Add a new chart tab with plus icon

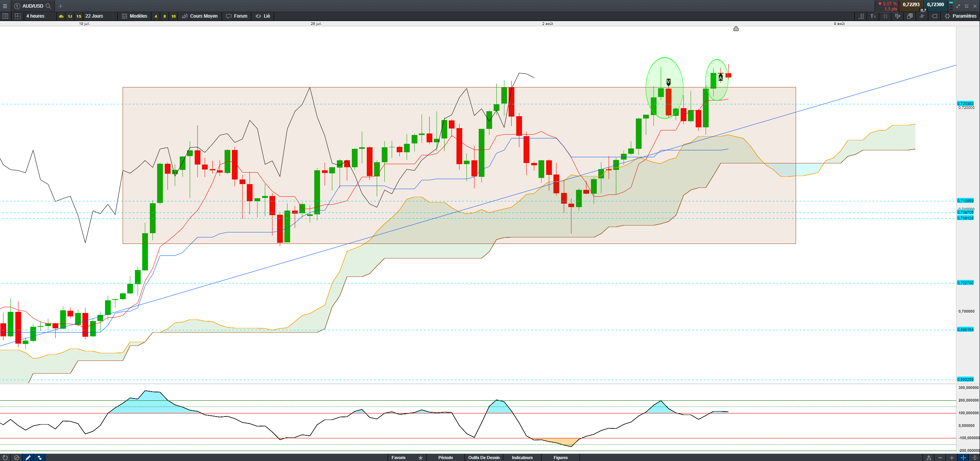(x=60, y=6)
